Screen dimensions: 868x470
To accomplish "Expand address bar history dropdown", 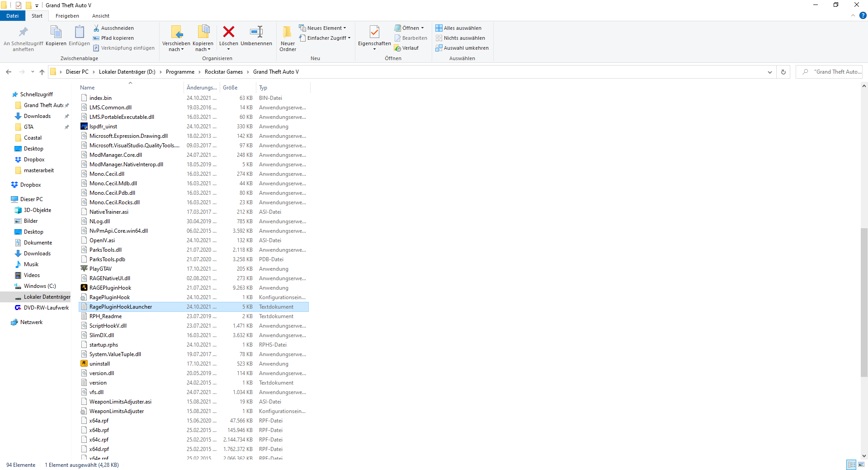I will pyautogui.click(x=770, y=72).
